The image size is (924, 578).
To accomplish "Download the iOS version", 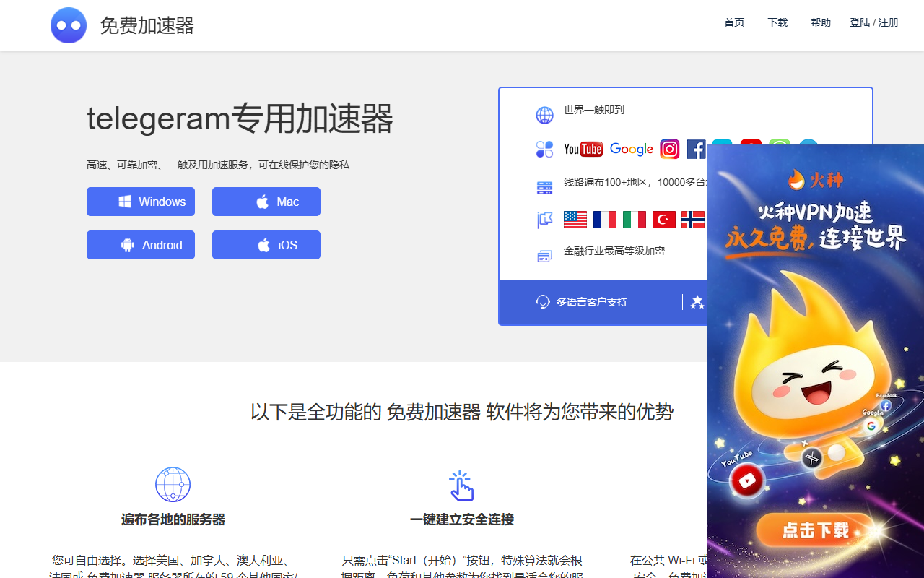I will (266, 245).
